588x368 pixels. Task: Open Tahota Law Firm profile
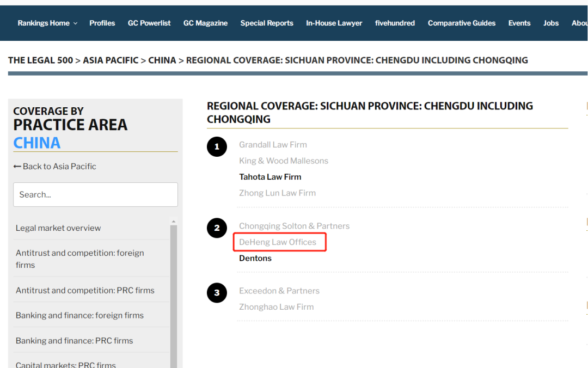(270, 177)
